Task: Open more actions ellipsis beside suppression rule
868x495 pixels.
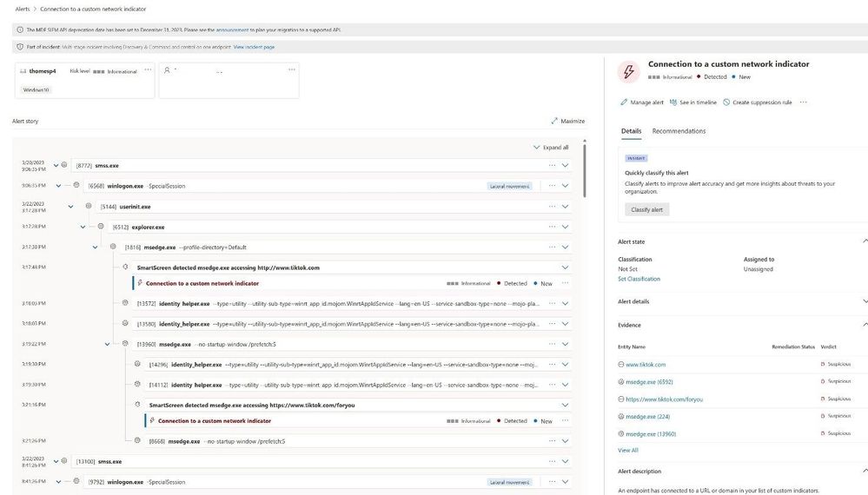Action: (803, 102)
